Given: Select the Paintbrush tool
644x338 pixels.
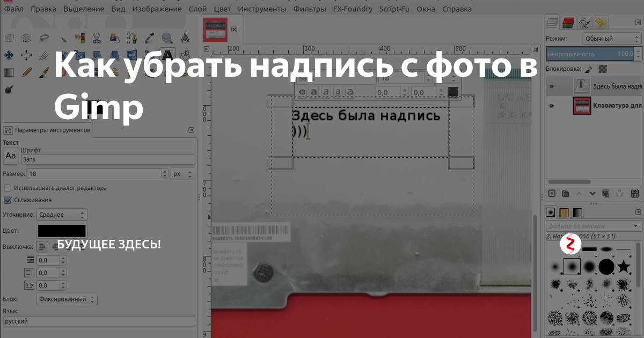Looking at the screenshot, I should [x=44, y=72].
